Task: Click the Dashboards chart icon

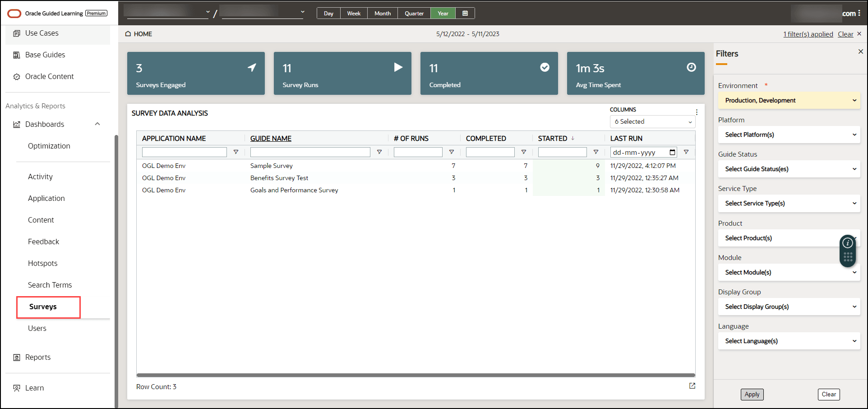Action: pyautogui.click(x=17, y=125)
